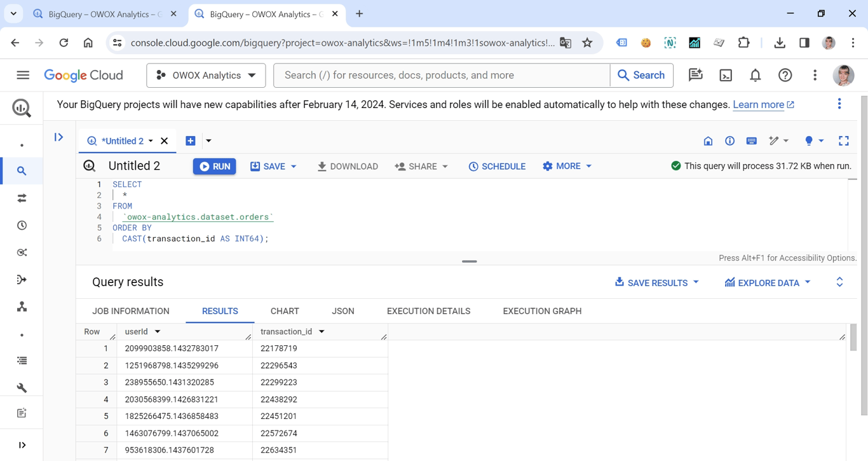Viewport: 868px width, 461px height.
Task: Switch to RESULTS tab
Action: [220, 311]
